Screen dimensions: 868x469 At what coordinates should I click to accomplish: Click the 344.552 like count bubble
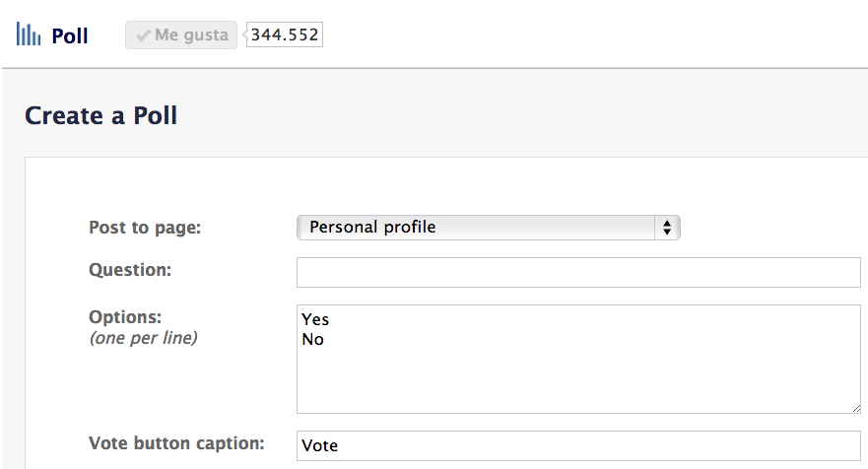pyautogui.click(x=286, y=35)
